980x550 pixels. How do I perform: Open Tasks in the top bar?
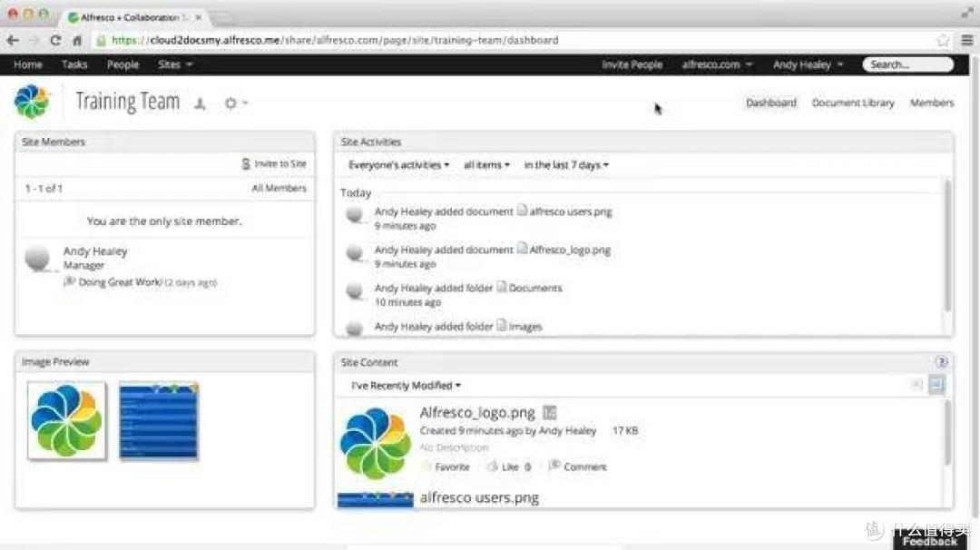(74, 64)
